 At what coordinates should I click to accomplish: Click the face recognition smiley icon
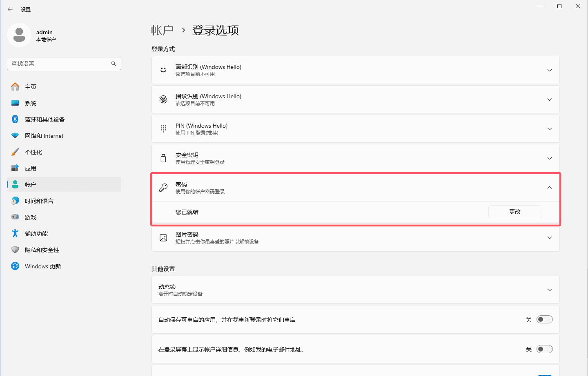coord(163,70)
